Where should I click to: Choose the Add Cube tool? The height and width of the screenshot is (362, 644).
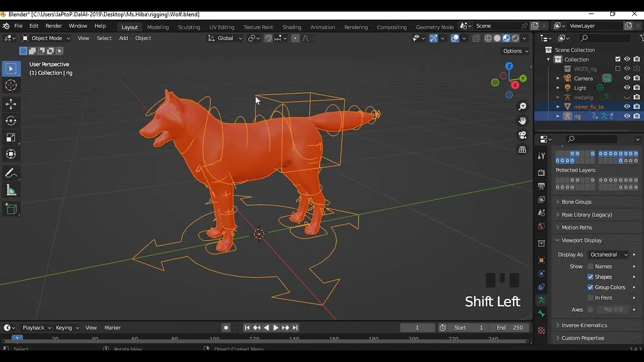click(x=11, y=209)
